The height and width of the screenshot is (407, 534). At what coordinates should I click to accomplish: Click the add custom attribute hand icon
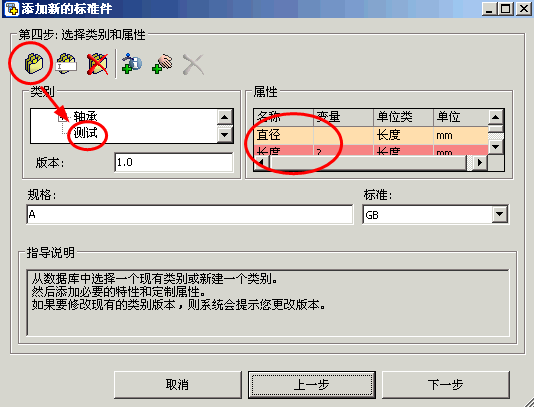(x=162, y=64)
